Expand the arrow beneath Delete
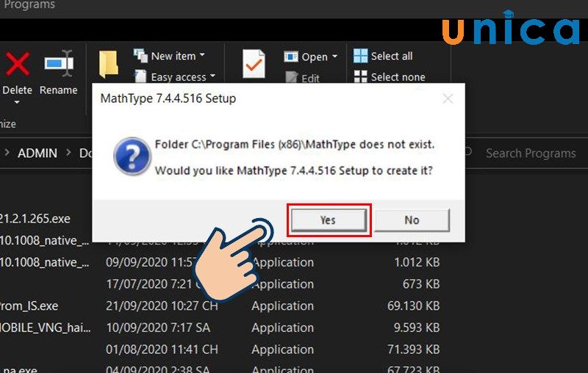The height and width of the screenshot is (373, 588). tap(17, 102)
